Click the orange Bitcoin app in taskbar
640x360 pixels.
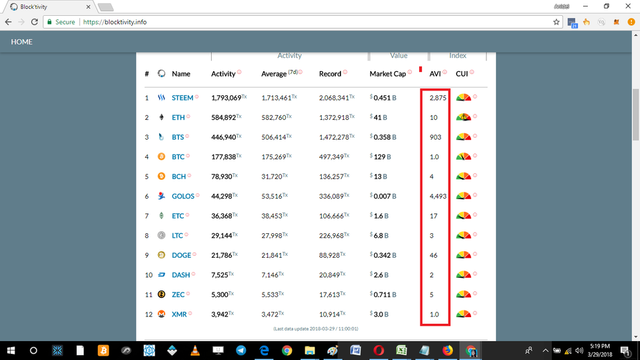click(x=103, y=351)
